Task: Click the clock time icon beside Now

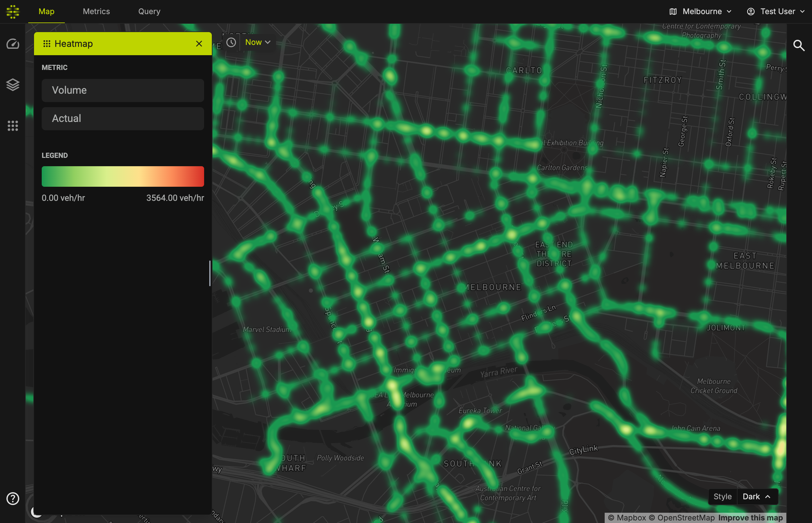Action: pyautogui.click(x=231, y=42)
